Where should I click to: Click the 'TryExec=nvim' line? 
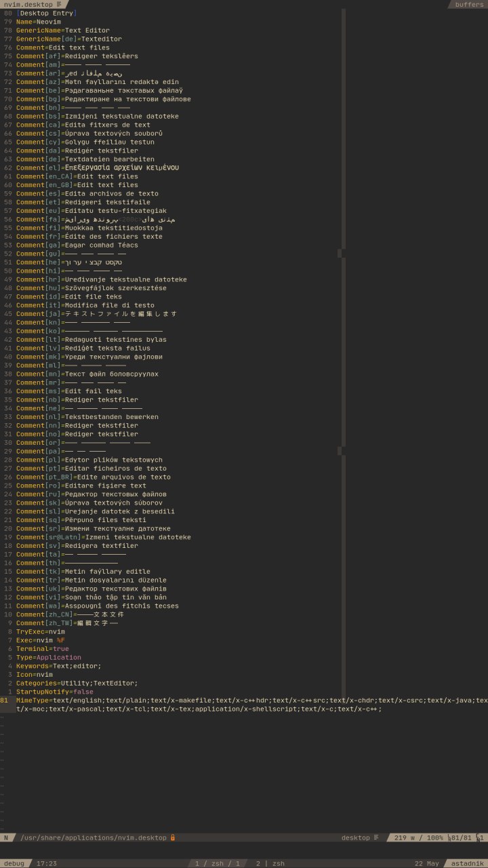[41, 631]
